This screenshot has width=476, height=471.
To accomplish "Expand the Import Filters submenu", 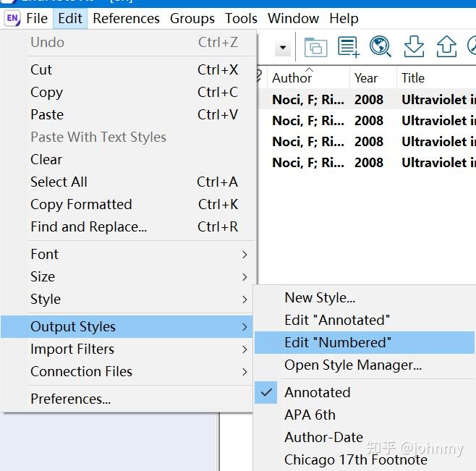I will click(127, 349).
